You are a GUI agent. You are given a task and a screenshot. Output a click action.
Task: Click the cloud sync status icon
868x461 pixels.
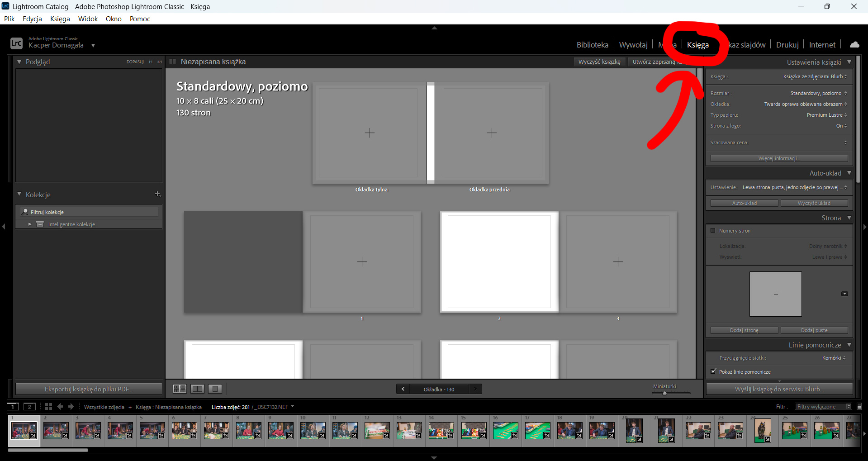coord(854,45)
